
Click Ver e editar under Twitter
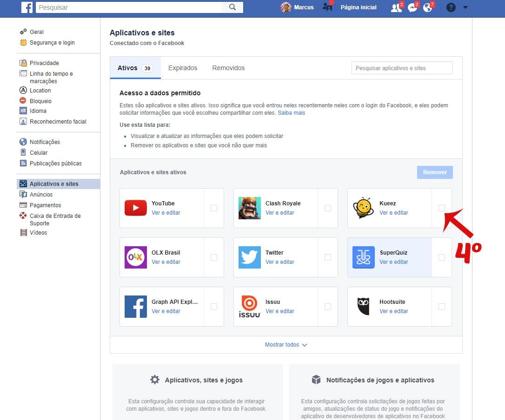click(x=280, y=262)
